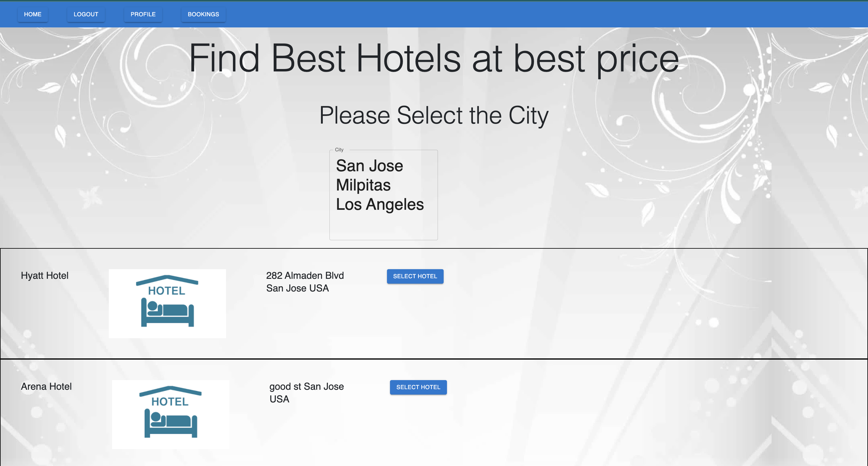The image size is (868, 466).
Task: Click the Arena Hotel name text
Action: pyautogui.click(x=46, y=386)
